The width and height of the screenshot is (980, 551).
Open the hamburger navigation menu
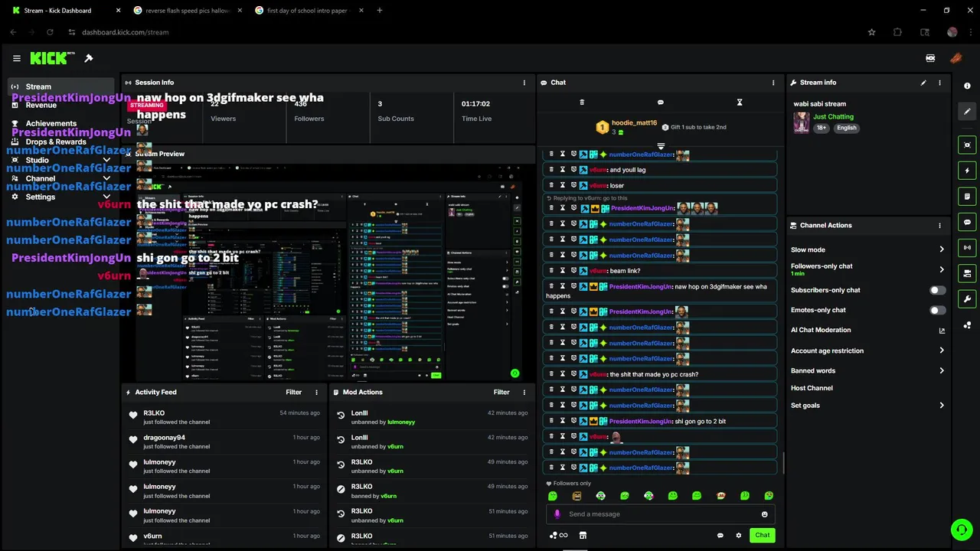click(17, 58)
